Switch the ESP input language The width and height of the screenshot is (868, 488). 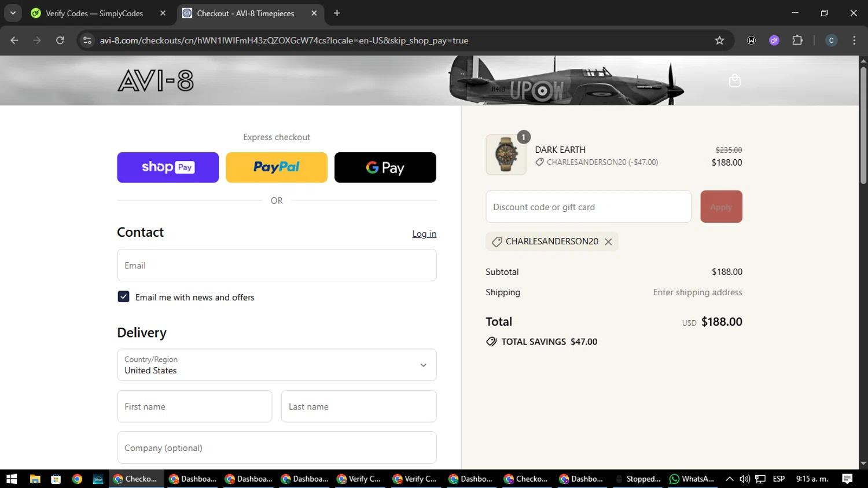pos(779,479)
